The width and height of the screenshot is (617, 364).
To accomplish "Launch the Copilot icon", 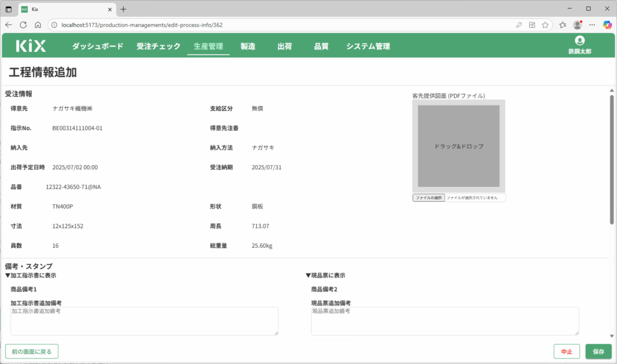I will [607, 25].
